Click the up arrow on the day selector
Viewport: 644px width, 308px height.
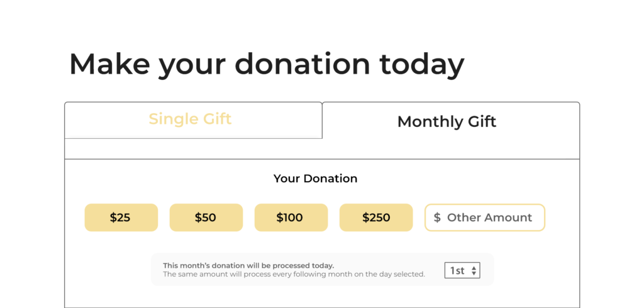click(474, 267)
